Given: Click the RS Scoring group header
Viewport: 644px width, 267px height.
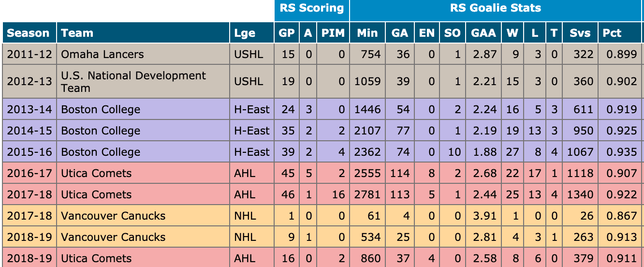Looking at the screenshot, I should click(x=312, y=8).
